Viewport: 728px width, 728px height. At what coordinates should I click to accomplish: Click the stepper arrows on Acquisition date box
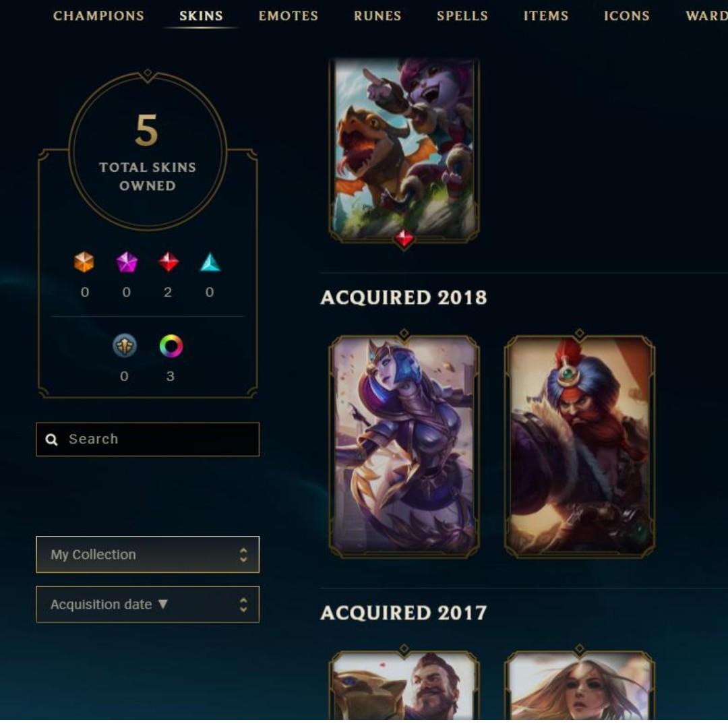tap(243, 605)
